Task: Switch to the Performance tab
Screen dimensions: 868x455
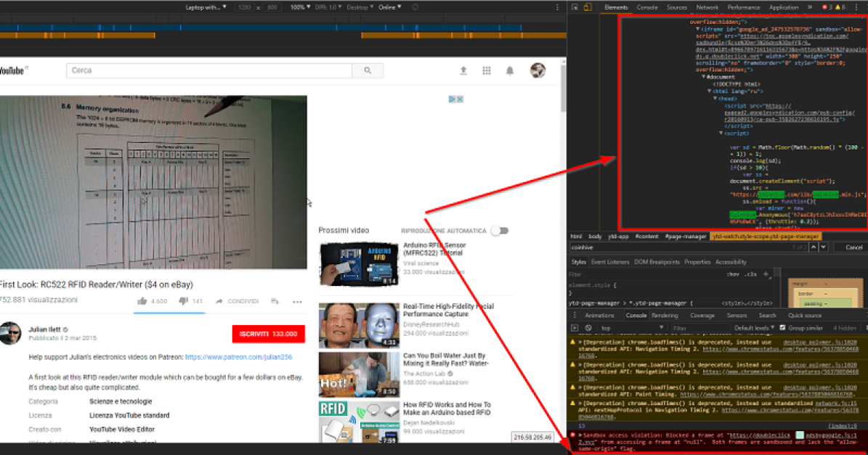Action: click(x=744, y=7)
